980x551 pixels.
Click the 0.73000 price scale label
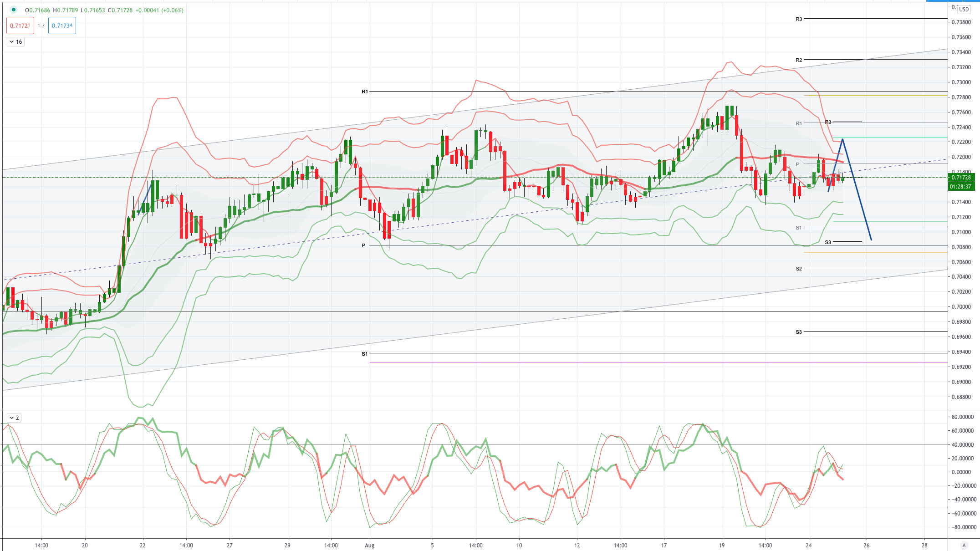click(x=961, y=82)
